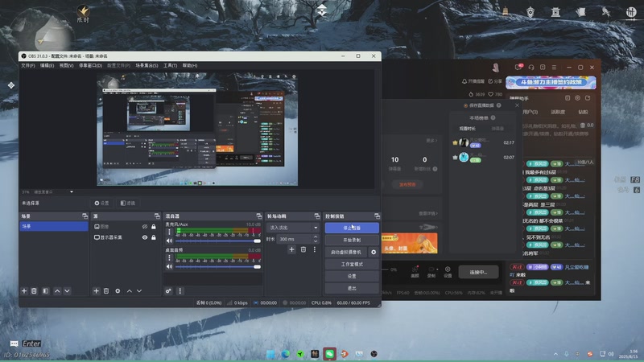This screenshot has width=644, height=362.
Task: Open the preview scaling dropdown below the preview
Action: [72, 191]
